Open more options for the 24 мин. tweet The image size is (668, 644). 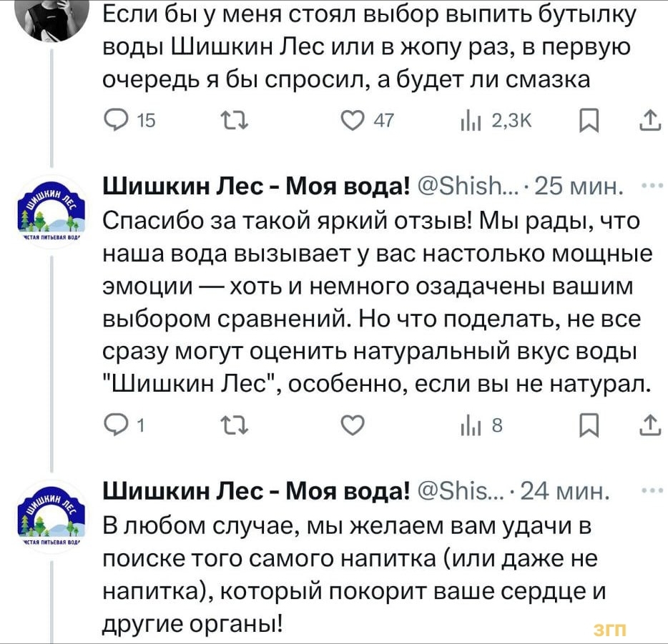tap(649, 491)
